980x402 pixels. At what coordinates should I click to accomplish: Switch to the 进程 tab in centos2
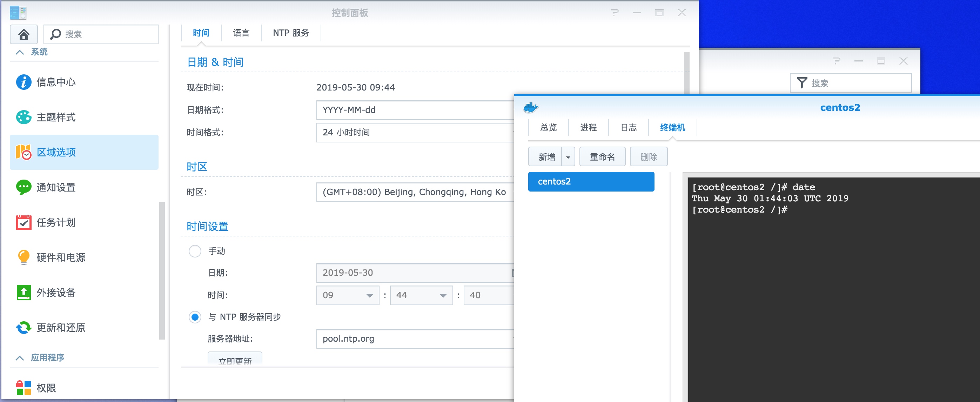pos(589,127)
